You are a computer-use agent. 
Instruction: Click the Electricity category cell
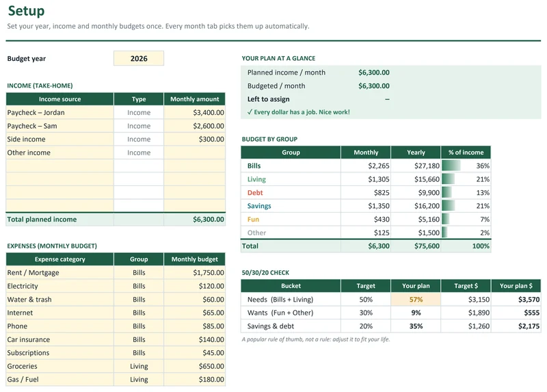pos(59,286)
